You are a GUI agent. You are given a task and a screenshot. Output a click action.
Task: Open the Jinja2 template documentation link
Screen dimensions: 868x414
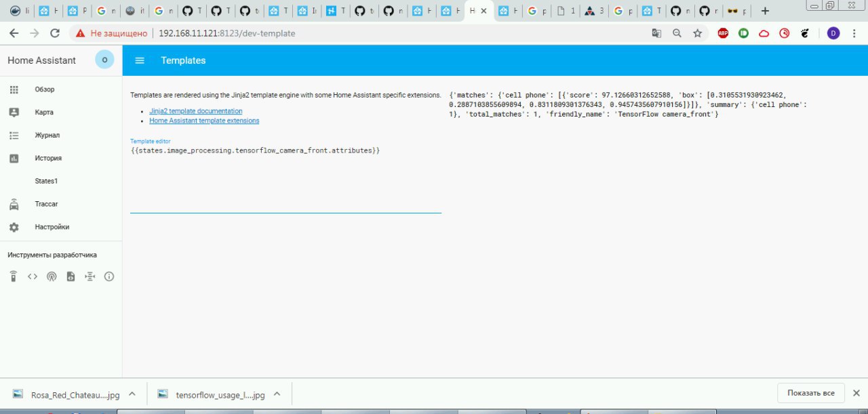coord(195,111)
